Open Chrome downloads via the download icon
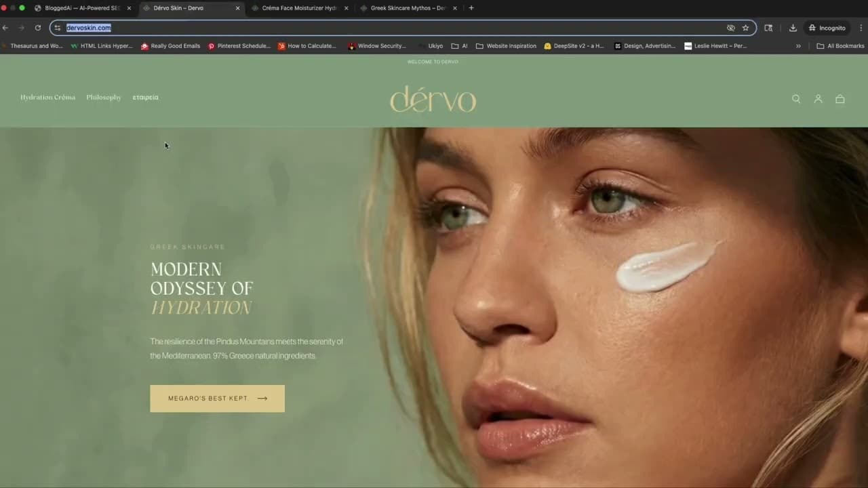Screen dimensions: 868x488 792,28
